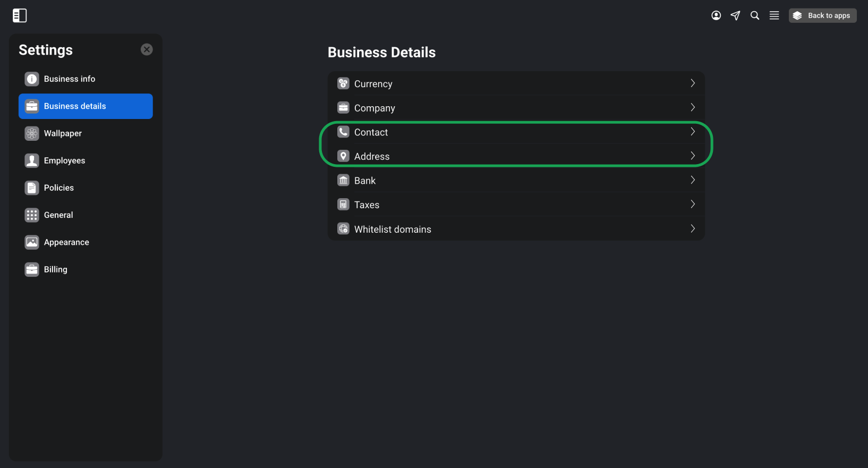Click the Taxes calculator icon
Viewport: 868px width, 468px height.
tap(344, 205)
